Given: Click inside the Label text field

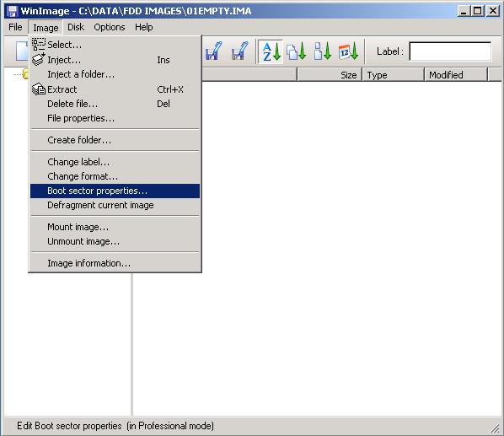Looking at the screenshot, I should coord(450,51).
